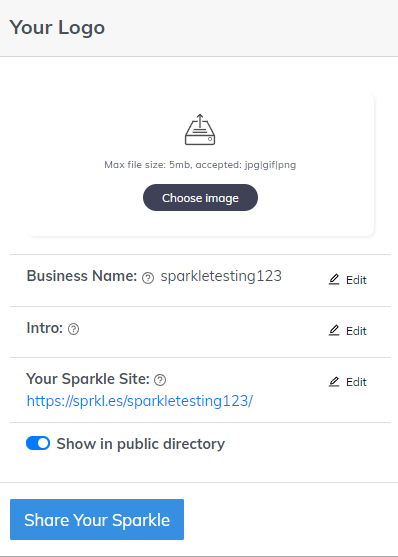398x557 pixels.
Task: Click the Business Name field label
Action: click(82, 276)
